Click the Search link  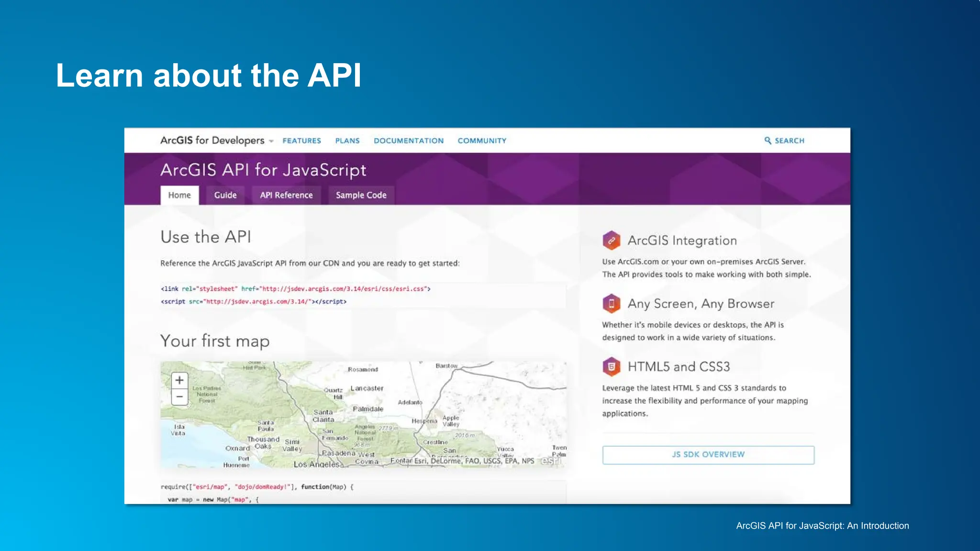coord(790,141)
